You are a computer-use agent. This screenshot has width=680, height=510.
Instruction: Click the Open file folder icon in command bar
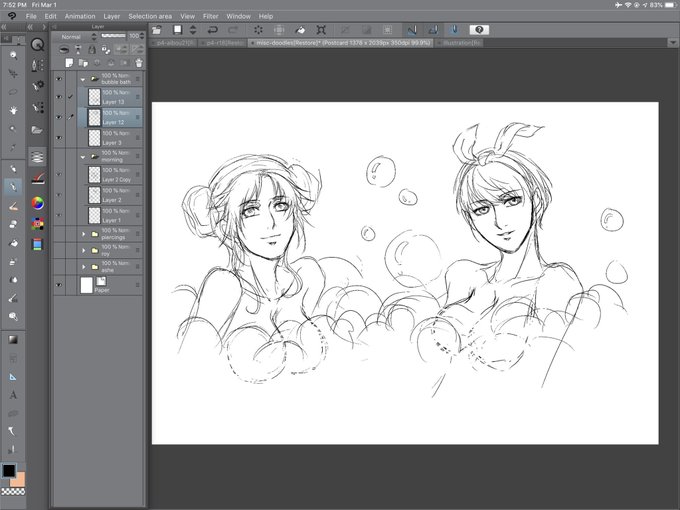coord(157,30)
